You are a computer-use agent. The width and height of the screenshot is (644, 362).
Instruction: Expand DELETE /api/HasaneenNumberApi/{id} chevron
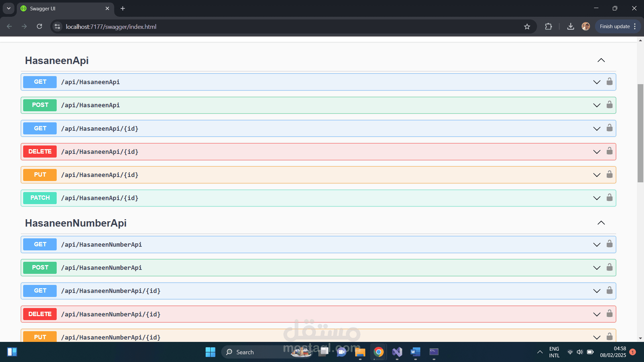pyautogui.click(x=597, y=314)
